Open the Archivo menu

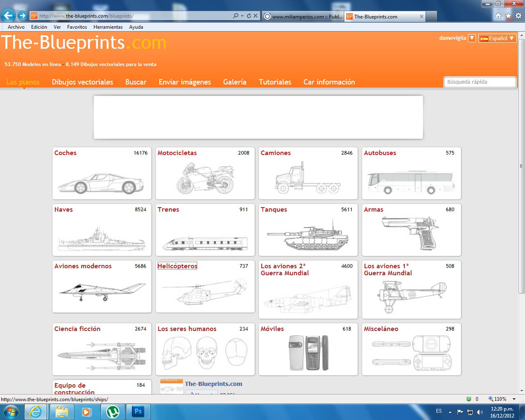[x=16, y=27]
